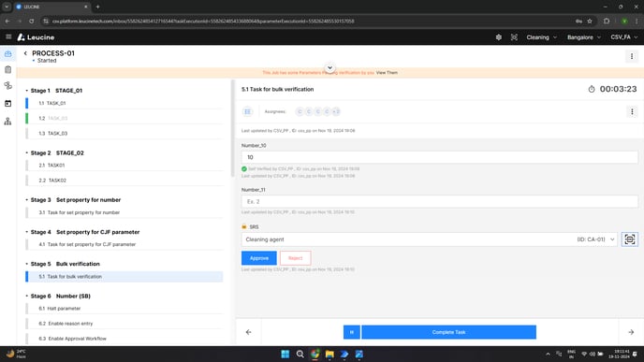Open 6.1 Halt parameter task

[x=124, y=309]
